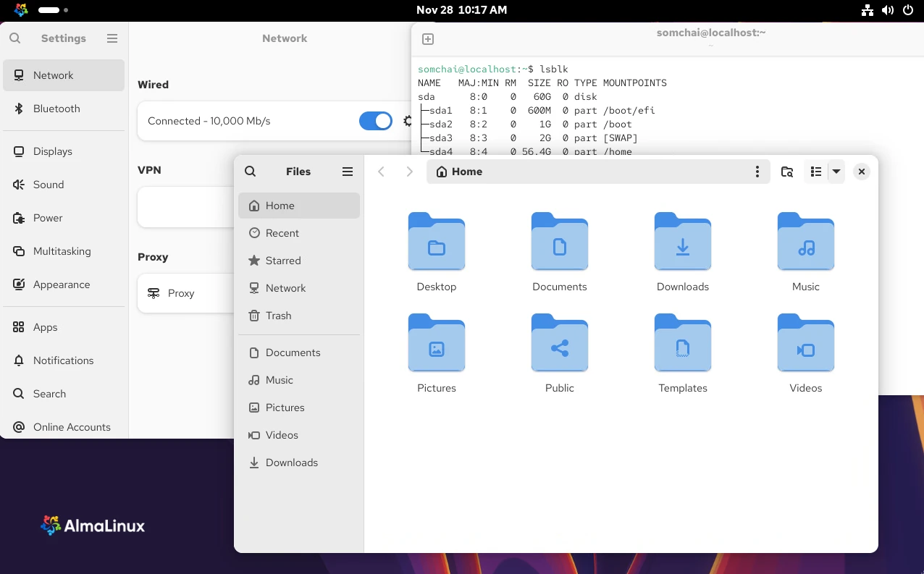Screen dimensions: 924x574
Task: Open wired connection gear settings
Action: (407, 121)
